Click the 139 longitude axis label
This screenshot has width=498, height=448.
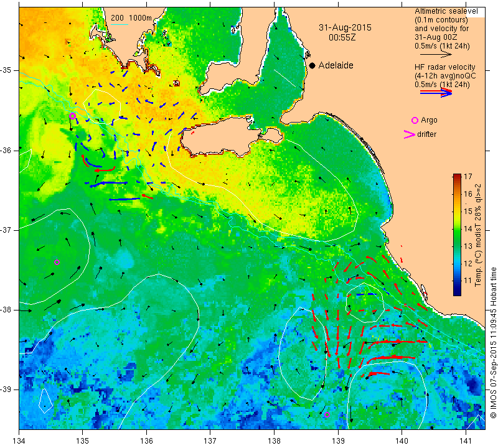click(338, 441)
